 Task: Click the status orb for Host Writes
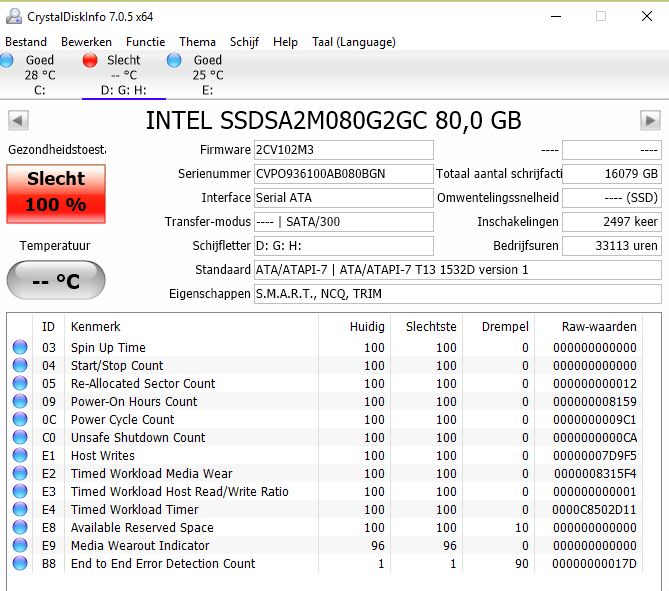pyautogui.click(x=20, y=455)
